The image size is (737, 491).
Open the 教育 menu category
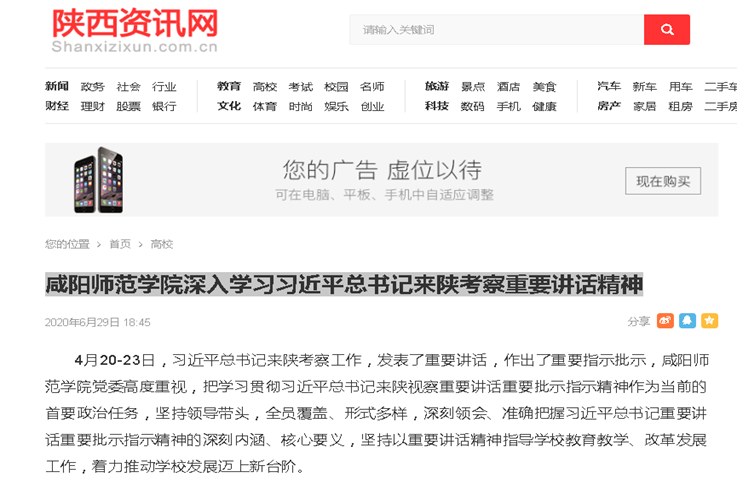point(229,86)
